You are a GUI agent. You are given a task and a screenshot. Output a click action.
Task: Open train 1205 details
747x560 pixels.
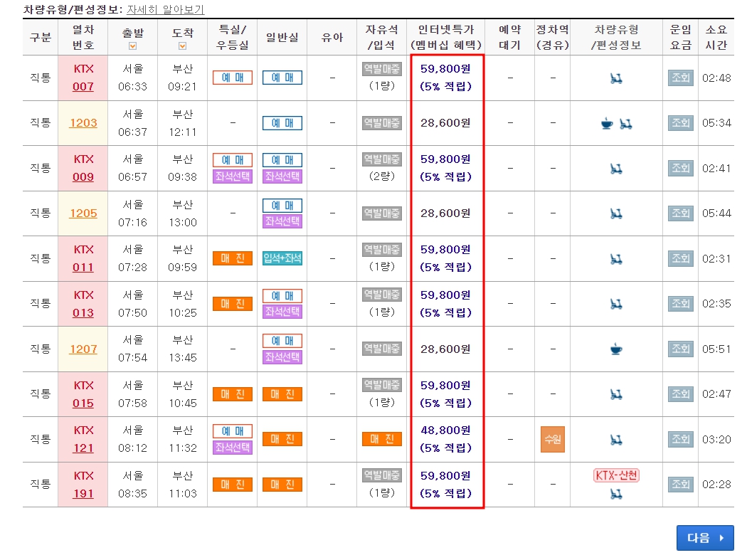pos(83,213)
